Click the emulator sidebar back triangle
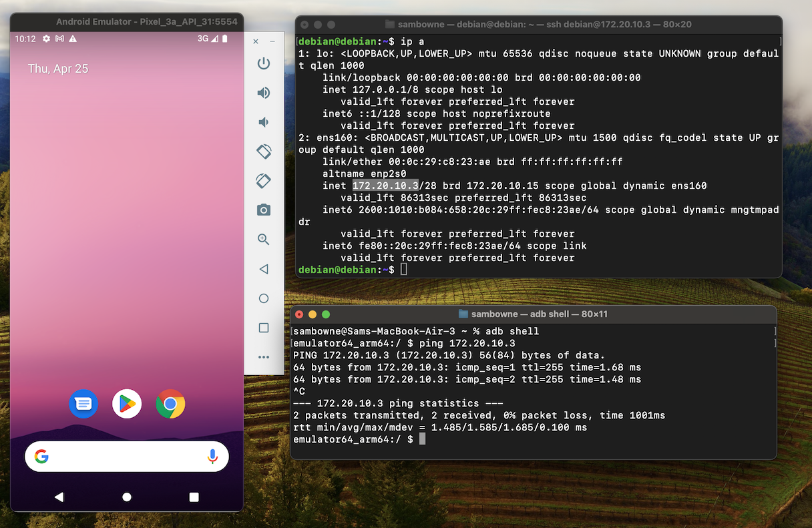The height and width of the screenshot is (528, 812). [x=264, y=269]
